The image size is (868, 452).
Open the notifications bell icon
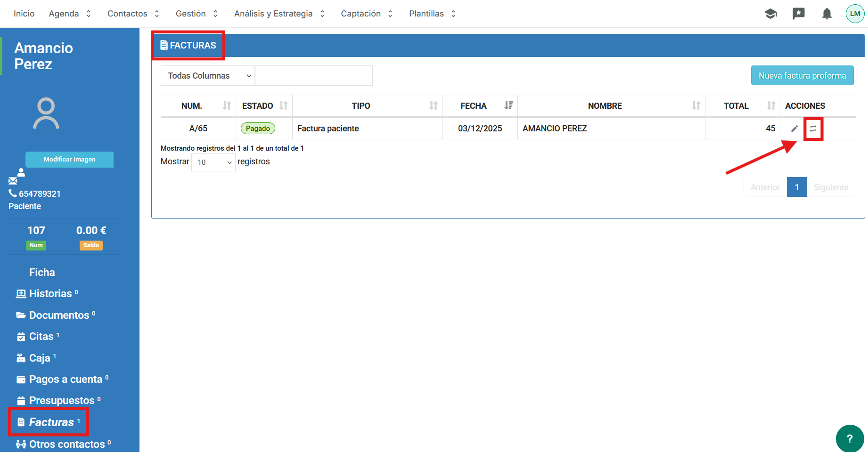[827, 14]
